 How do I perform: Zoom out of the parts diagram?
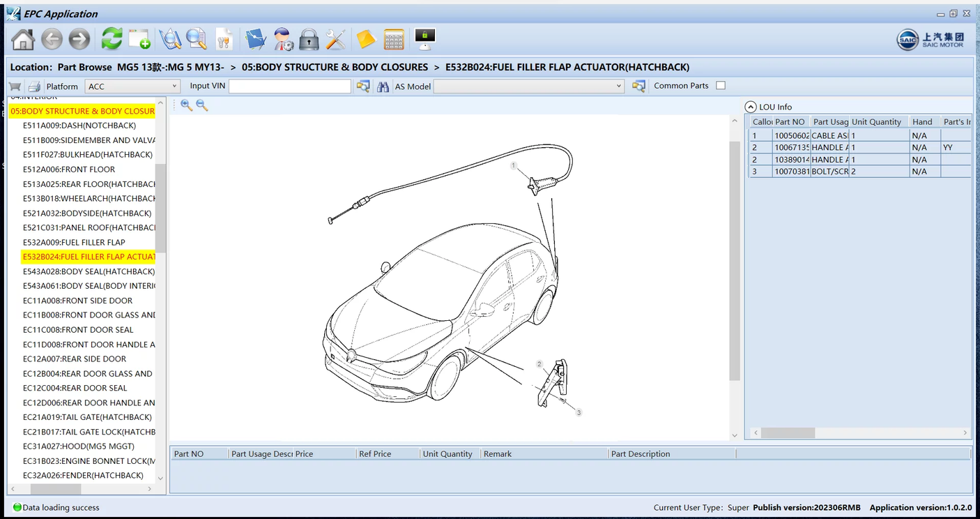click(202, 105)
